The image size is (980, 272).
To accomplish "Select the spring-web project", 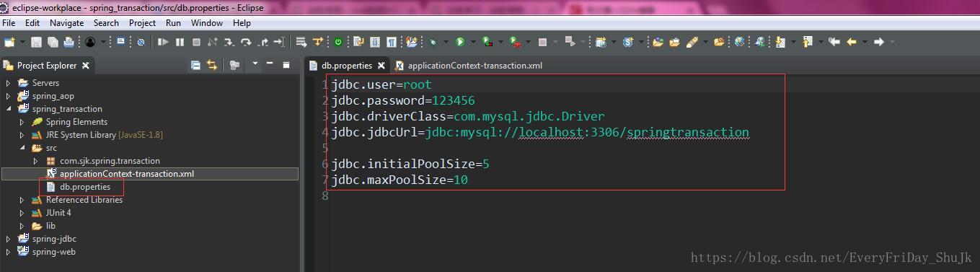I will point(53,252).
